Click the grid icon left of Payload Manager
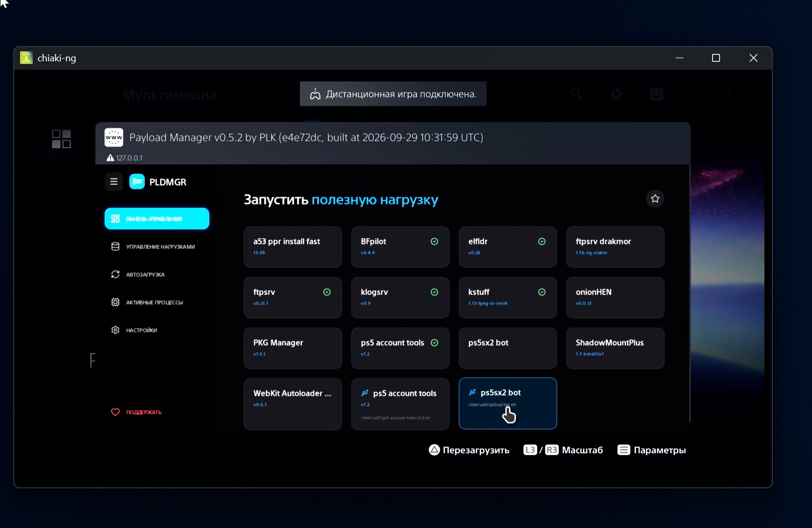812x528 pixels. [x=61, y=139]
